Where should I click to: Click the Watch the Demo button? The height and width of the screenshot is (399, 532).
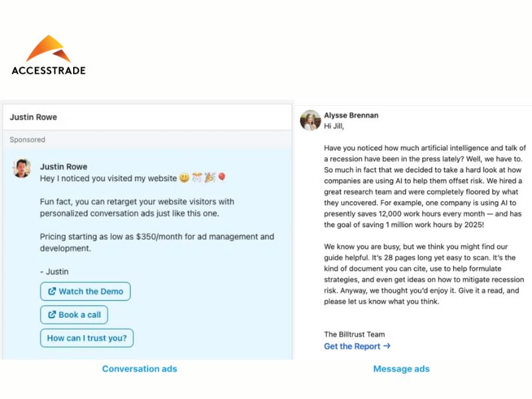click(85, 291)
